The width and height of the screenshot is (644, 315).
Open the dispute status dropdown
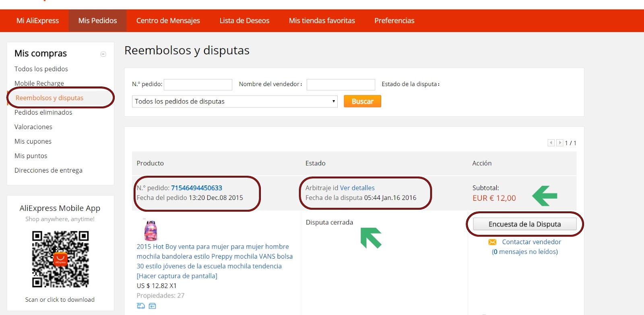(235, 101)
